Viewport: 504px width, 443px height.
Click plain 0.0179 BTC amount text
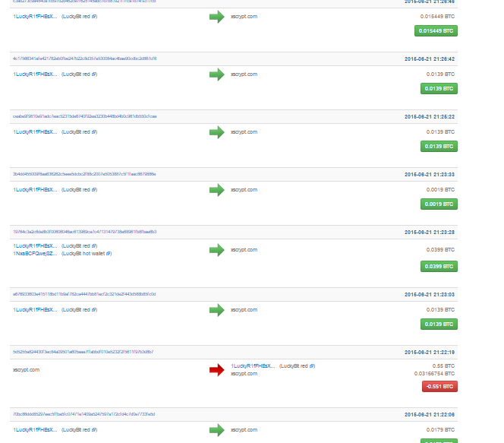441,430
